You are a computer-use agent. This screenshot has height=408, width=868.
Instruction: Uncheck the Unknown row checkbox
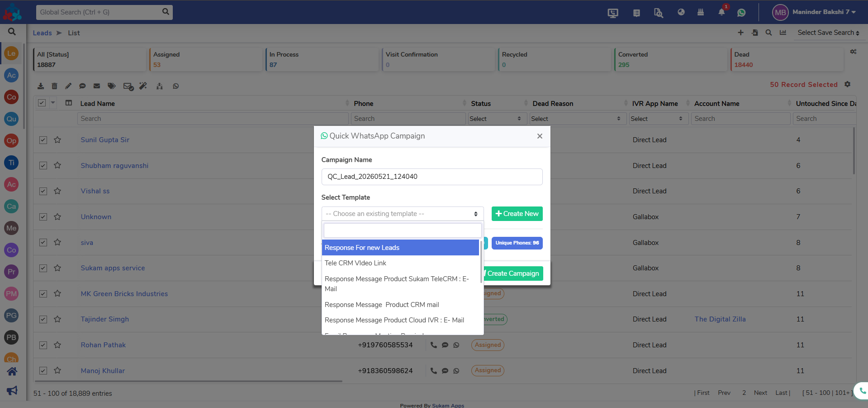tap(43, 217)
